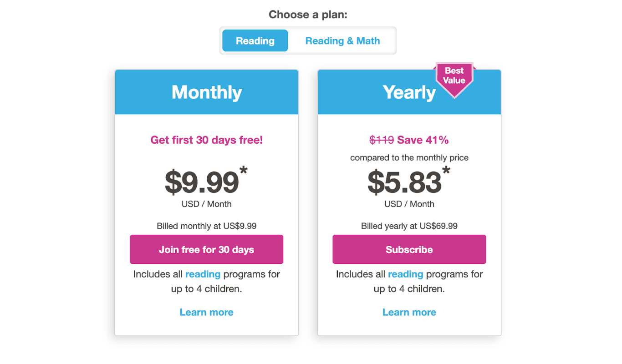Open Learn more under the Yearly plan
The width and height of the screenshot is (622, 364).
pos(409,312)
